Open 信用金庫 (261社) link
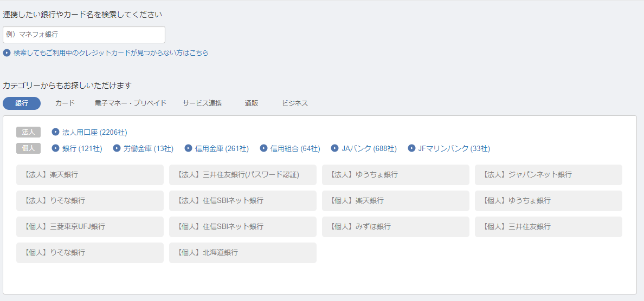Viewport: 644px width, 301px height. click(222, 148)
